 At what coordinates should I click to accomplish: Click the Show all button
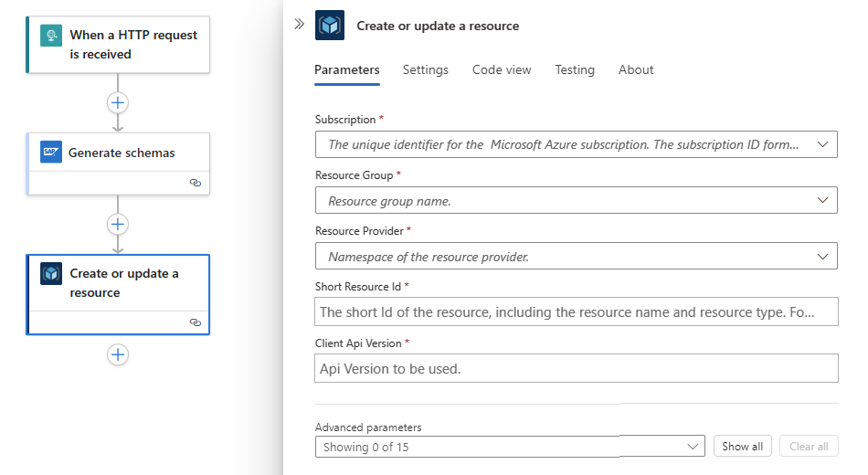click(x=742, y=447)
